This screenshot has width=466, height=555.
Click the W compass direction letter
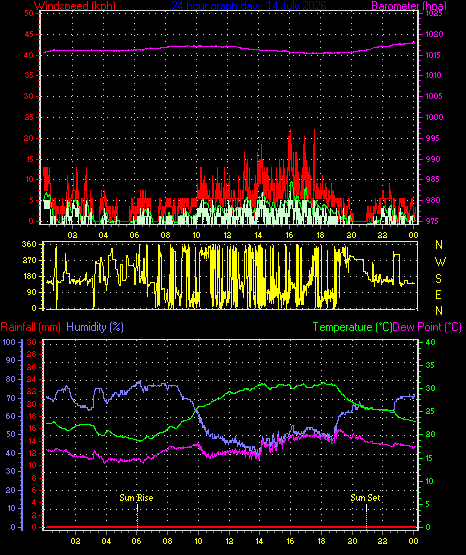tap(440, 262)
